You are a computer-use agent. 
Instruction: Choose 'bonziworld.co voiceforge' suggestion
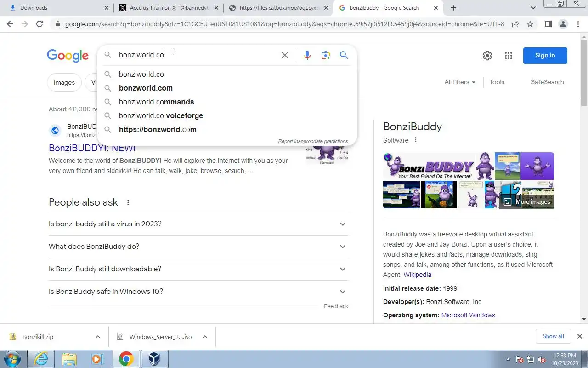(227, 115)
